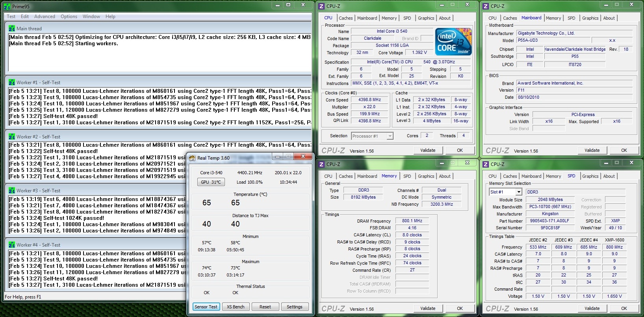
Task: Click the CPU-Z icon in Memory window
Action: point(321,164)
